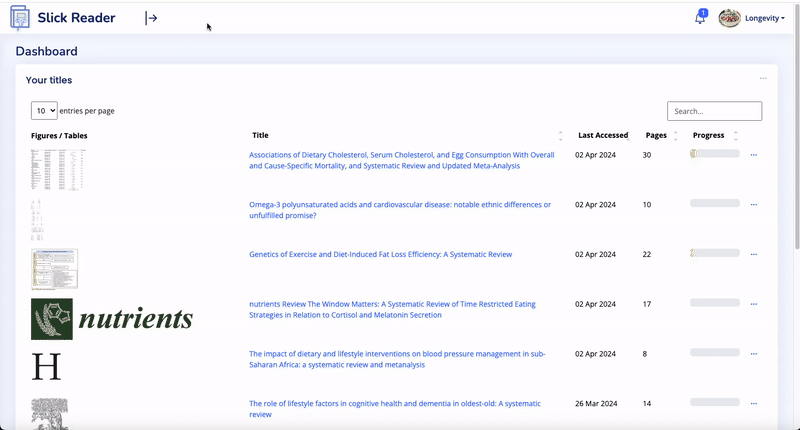Expand the entries per page dropdown
The height and width of the screenshot is (430, 800).
point(44,111)
